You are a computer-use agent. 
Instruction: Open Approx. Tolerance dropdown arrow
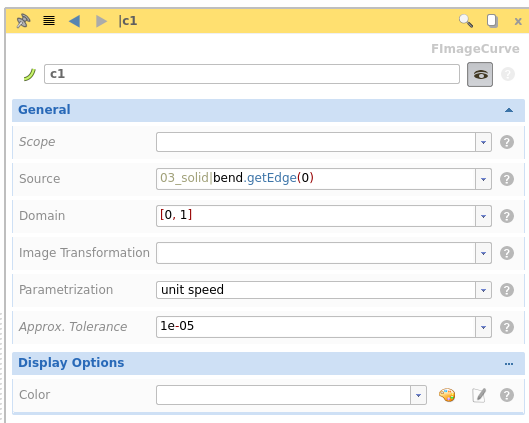click(x=483, y=327)
